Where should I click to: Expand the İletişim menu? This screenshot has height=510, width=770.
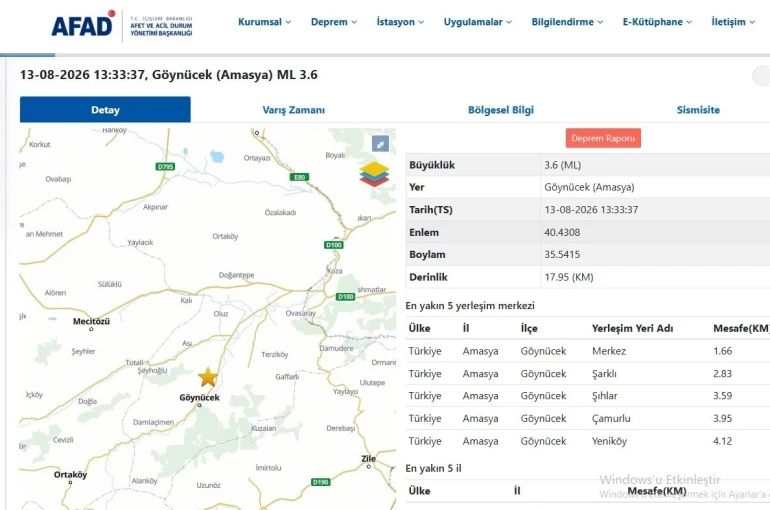click(x=733, y=22)
